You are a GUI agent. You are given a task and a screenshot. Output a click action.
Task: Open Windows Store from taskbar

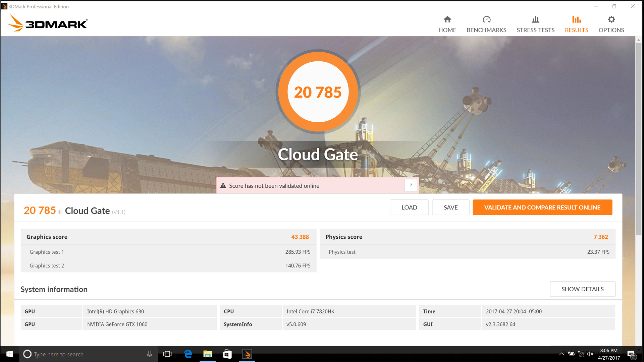227,354
